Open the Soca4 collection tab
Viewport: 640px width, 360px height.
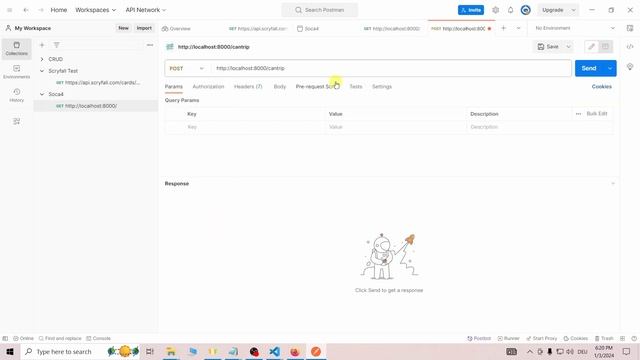click(x=308, y=29)
